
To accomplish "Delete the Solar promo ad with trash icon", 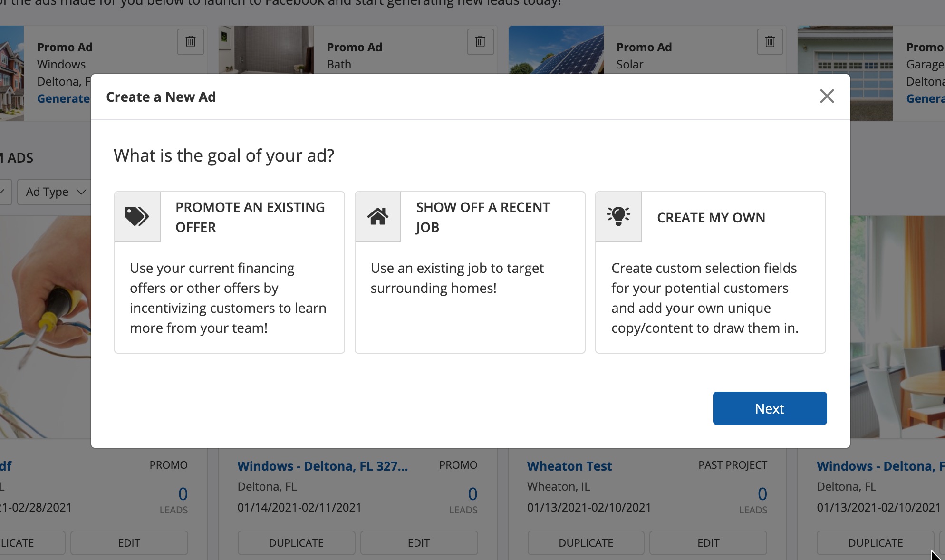I will (x=770, y=42).
